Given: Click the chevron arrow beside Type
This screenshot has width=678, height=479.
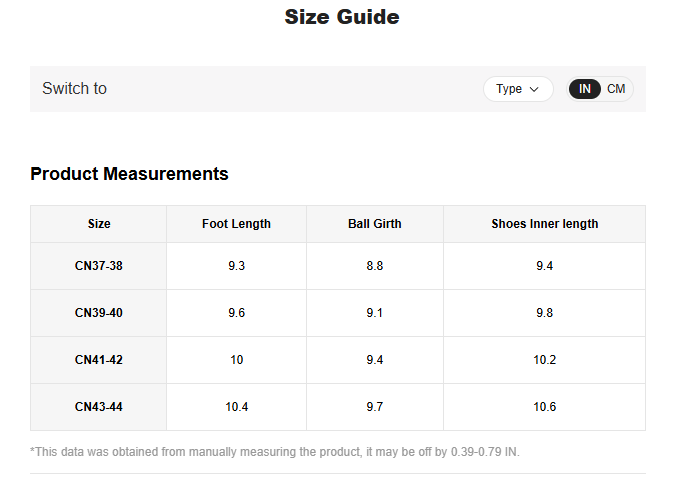Looking at the screenshot, I should 535,89.
